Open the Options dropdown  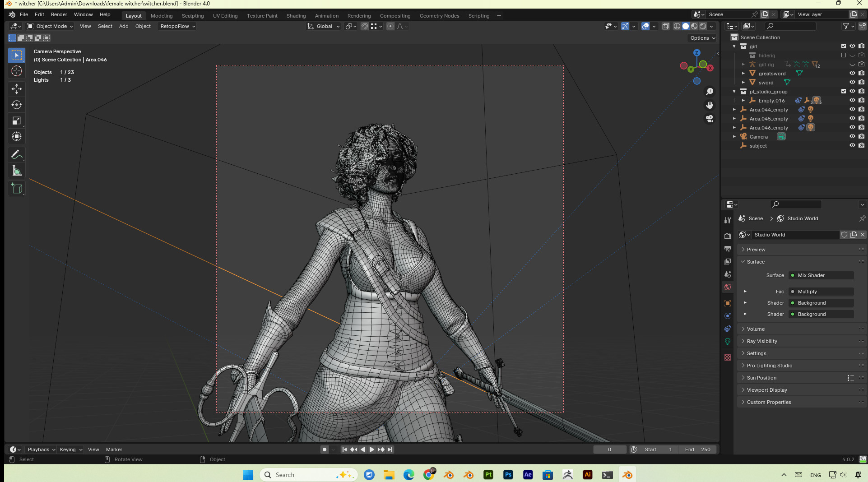[x=703, y=38]
